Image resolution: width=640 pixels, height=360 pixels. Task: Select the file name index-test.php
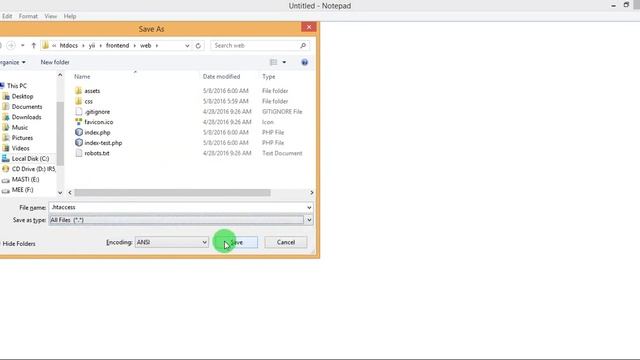103,143
